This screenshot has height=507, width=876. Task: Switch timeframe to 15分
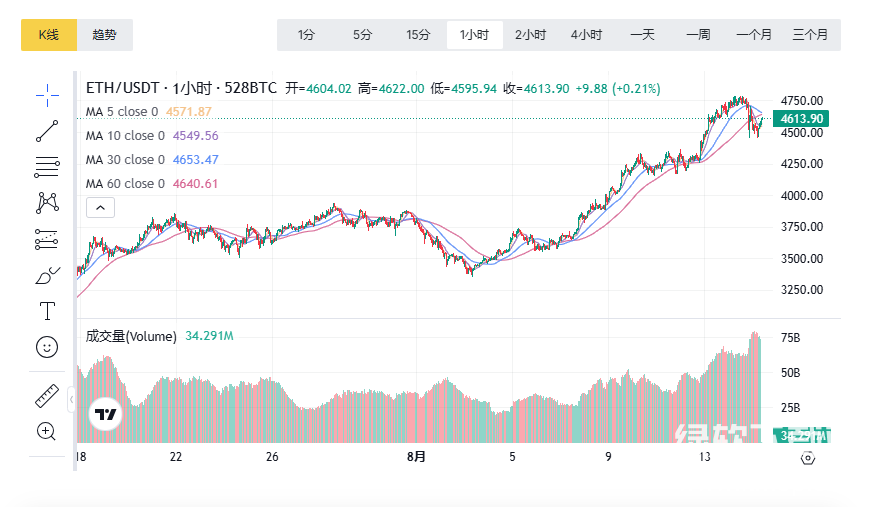[x=418, y=35]
